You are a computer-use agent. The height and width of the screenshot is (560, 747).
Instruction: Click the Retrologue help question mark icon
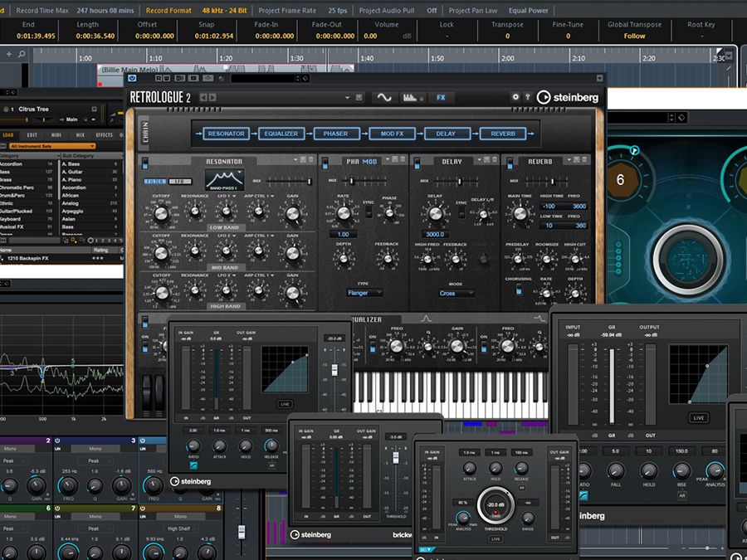coord(527,97)
